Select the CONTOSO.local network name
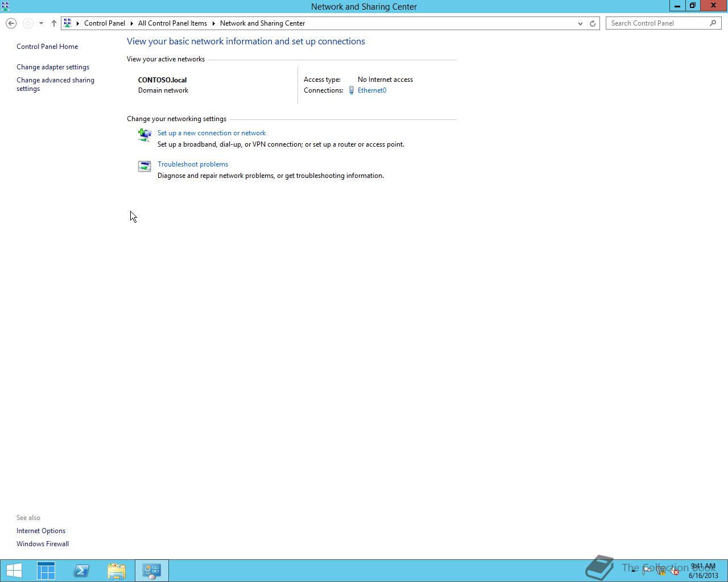 tap(162, 80)
